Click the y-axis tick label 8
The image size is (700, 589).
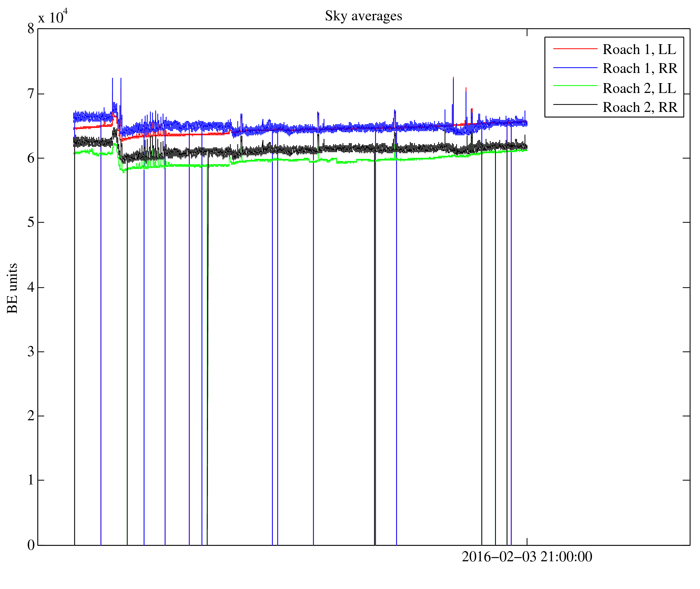click(31, 29)
